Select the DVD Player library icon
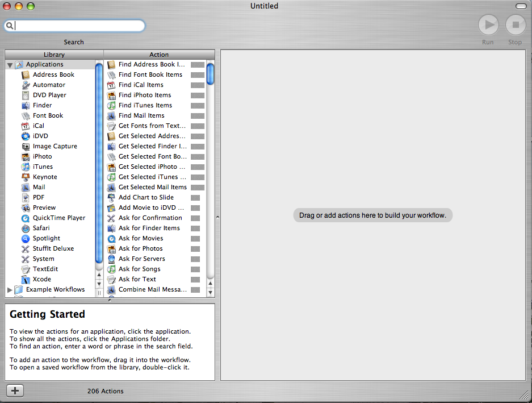532x403 pixels. 26,95
